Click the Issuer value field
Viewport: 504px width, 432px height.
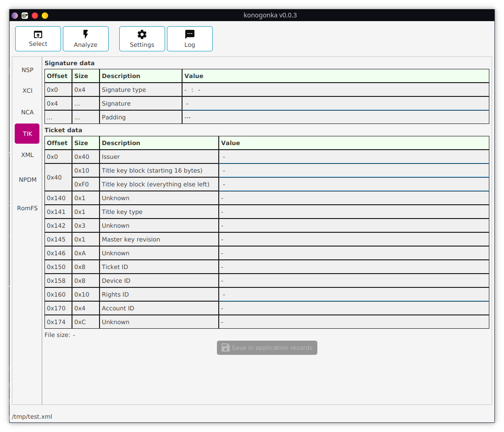point(354,157)
